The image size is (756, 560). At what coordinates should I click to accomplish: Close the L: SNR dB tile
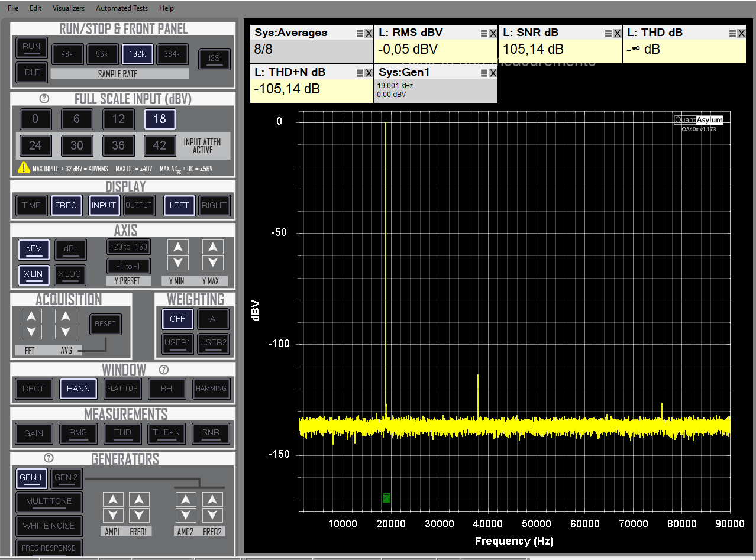[x=617, y=34]
